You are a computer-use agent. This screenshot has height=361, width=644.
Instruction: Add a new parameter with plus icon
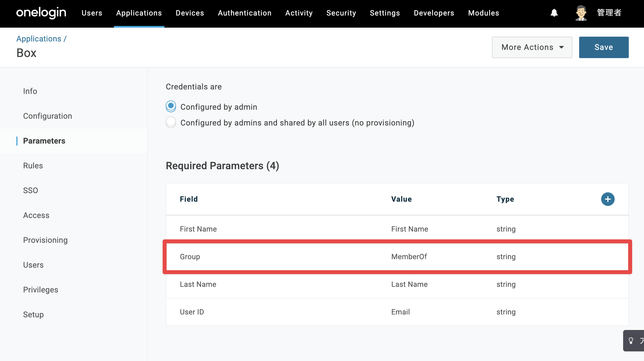tap(608, 199)
